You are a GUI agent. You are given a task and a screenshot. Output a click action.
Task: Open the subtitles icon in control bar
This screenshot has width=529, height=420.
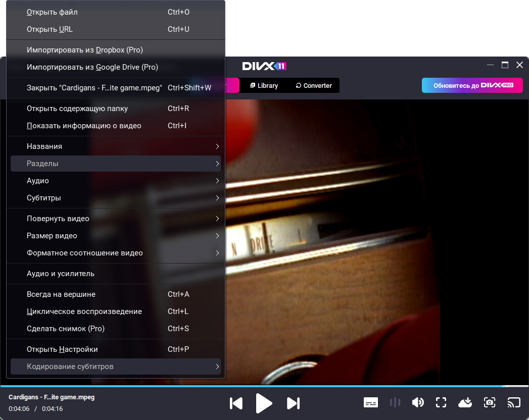370,402
